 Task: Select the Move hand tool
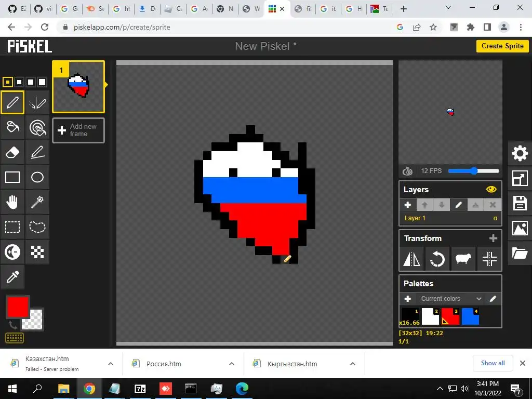12,202
